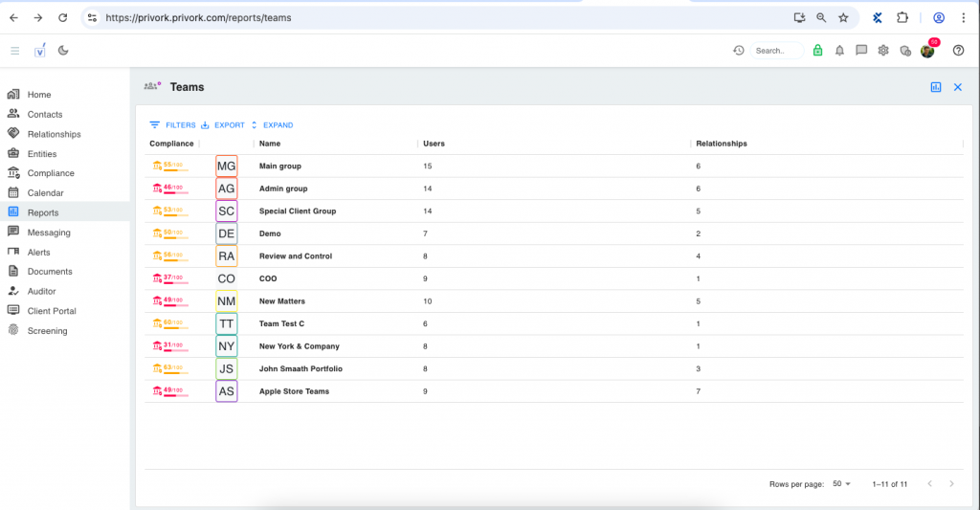Open Screening from the sidebar

pos(47,331)
